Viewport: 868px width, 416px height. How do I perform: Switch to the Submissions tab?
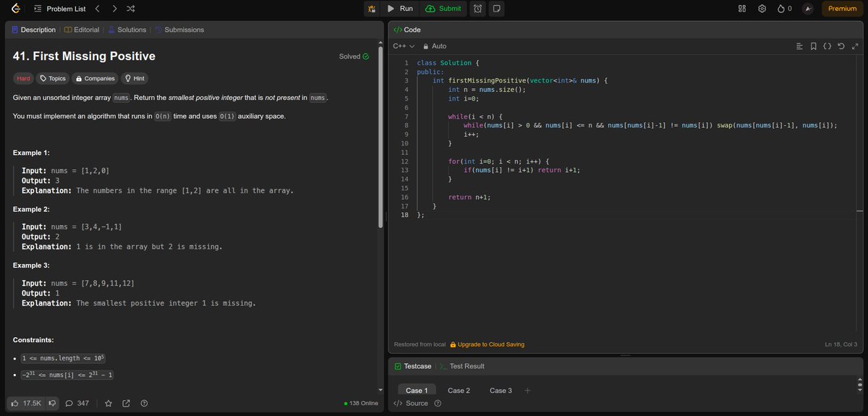point(179,30)
